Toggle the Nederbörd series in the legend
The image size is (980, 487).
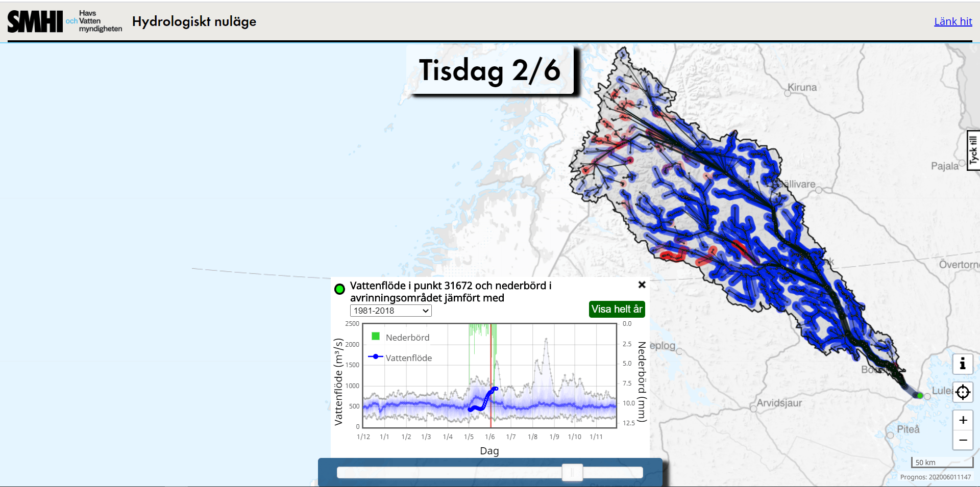[x=401, y=337]
